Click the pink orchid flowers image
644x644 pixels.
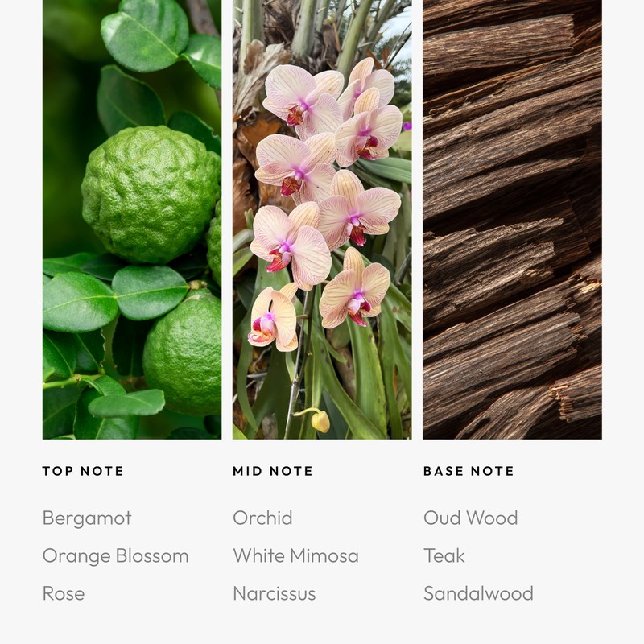point(322,219)
